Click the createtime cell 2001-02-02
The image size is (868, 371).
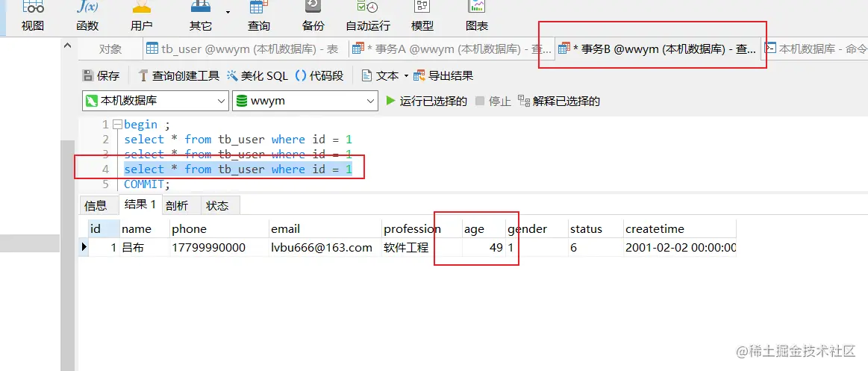[x=679, y=248]
